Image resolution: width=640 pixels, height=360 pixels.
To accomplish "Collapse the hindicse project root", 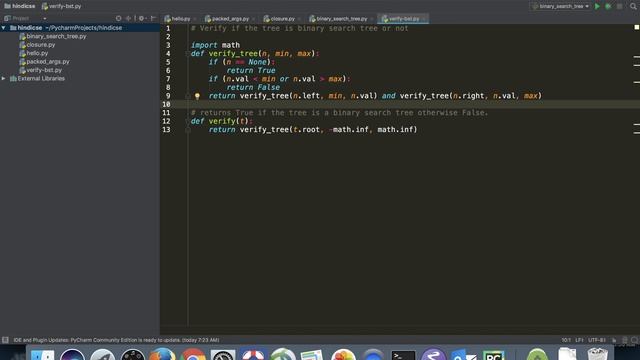I will (4, 28).
